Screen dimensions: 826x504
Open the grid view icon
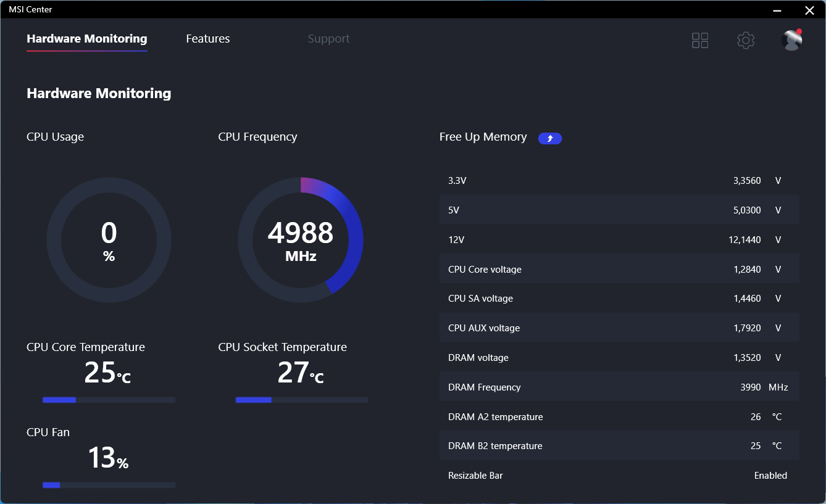700,41
